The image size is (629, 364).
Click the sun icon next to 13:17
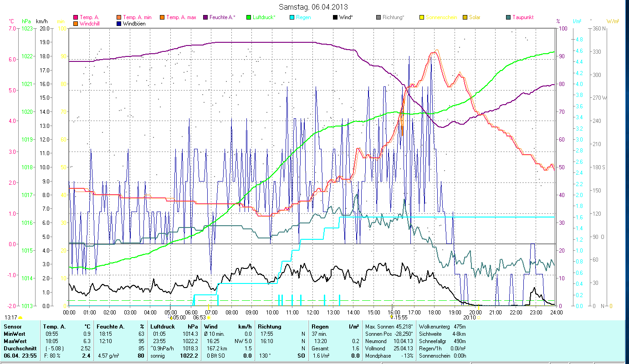coord(20,317)
